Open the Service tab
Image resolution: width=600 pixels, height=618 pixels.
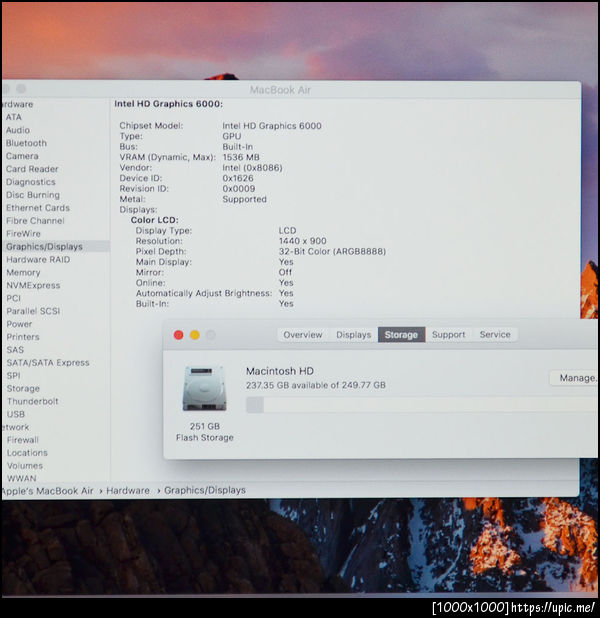[495, 335]
